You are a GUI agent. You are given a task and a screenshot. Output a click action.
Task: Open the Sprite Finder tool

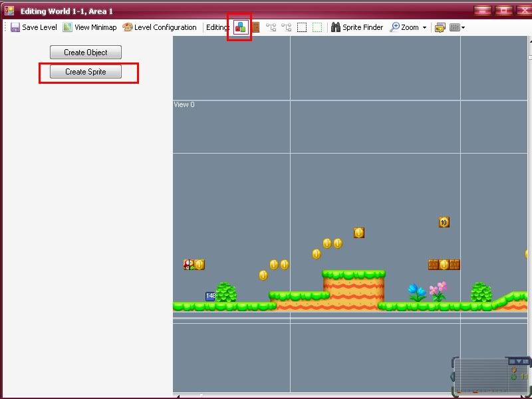point(357,27)
